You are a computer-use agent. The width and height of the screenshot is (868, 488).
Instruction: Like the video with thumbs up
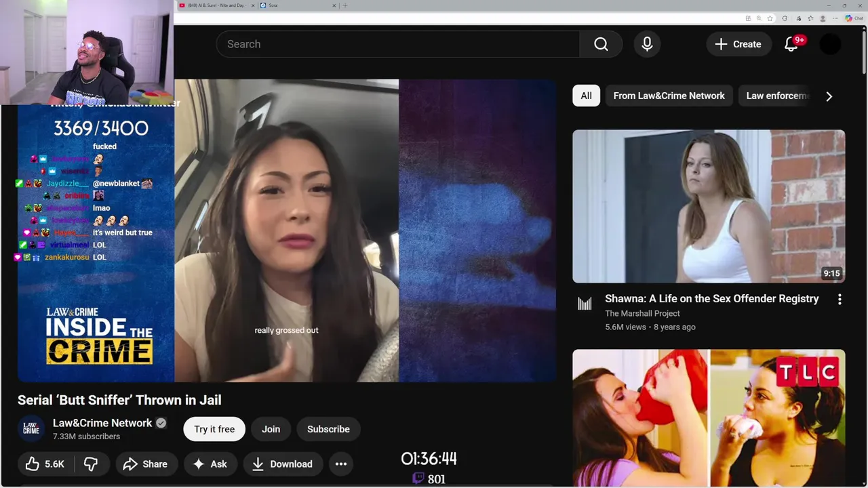[45, 464]
